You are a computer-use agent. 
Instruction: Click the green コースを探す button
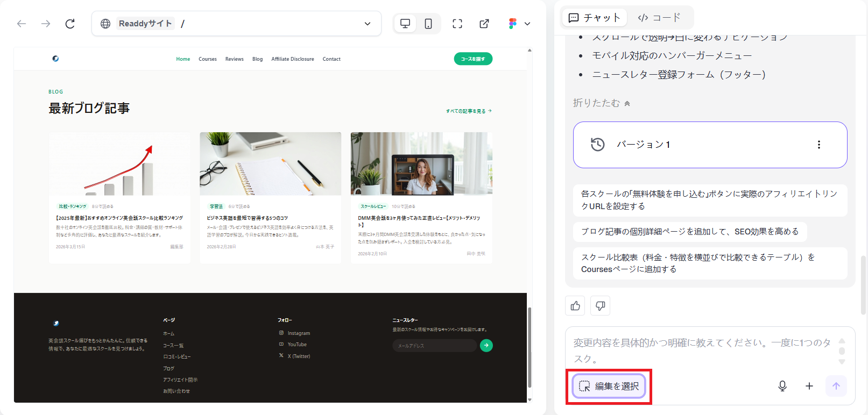click(473, 59)
